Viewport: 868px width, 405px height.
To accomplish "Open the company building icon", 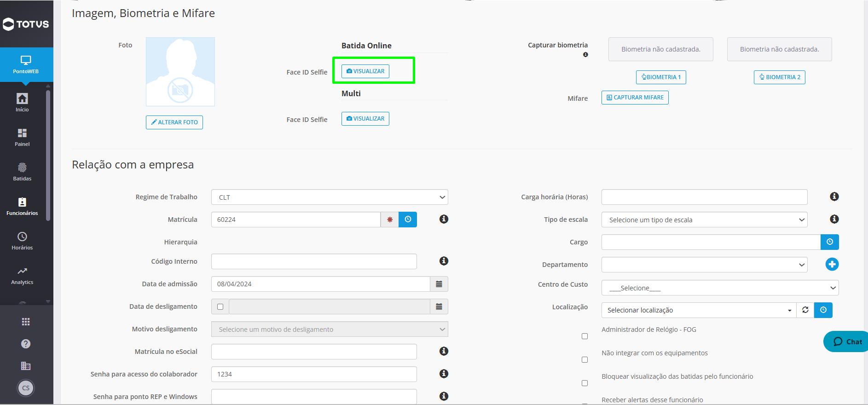I will [x=26, y=366].
